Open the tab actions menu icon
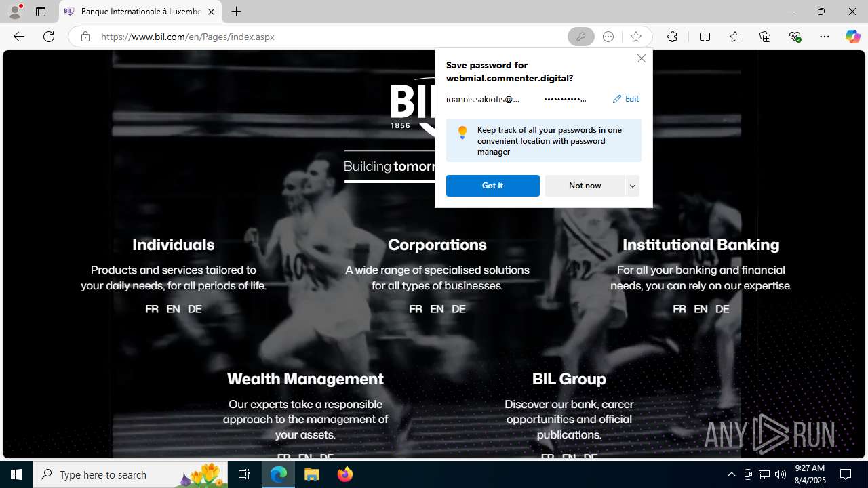The width and height of the screenshot is (868, 488). 41,12
